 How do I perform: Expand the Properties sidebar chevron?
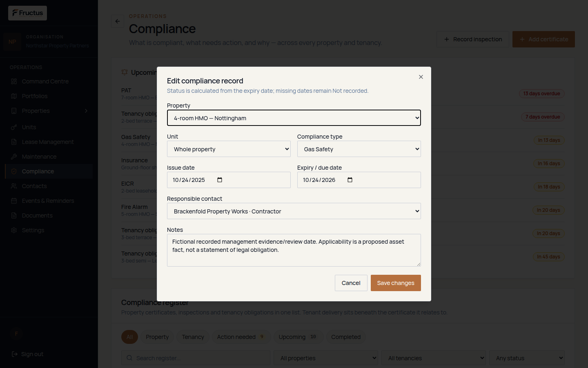pyautogui.click(x=86, y=111)
